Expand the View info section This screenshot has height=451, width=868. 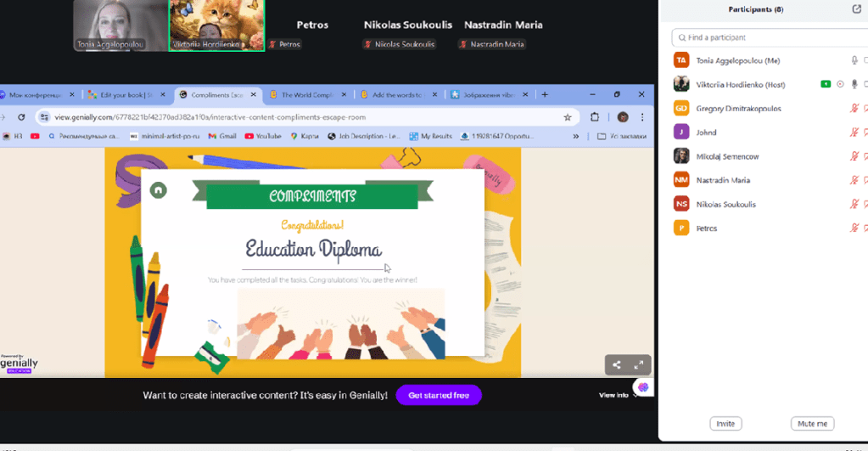618,395
